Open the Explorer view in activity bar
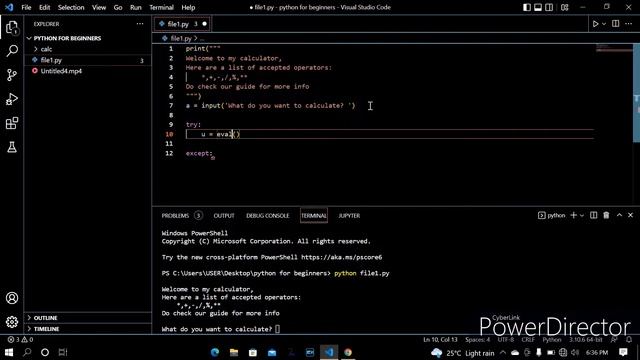The height and width of the screenshot is (360, 640). pyautogui.click(x=12, y=28)
